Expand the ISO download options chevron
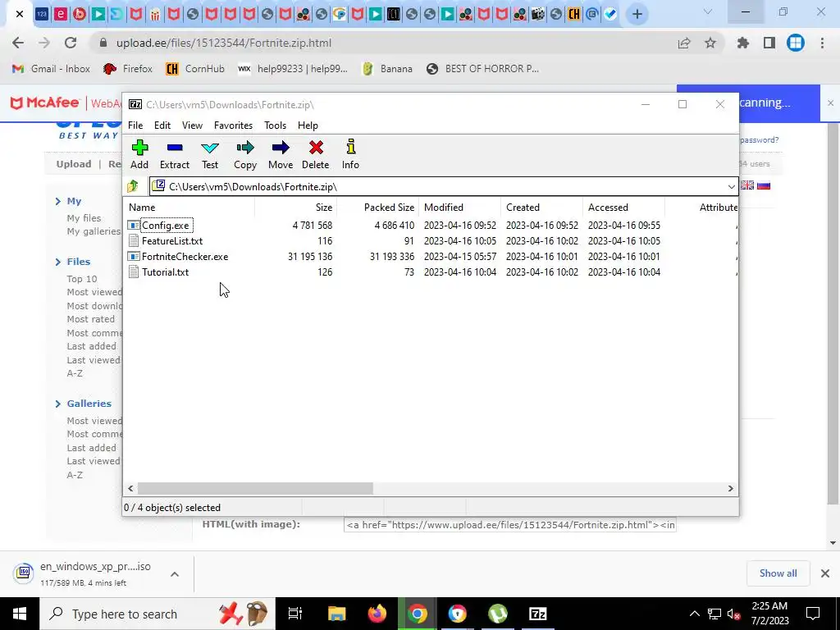The height and width of the screenshot is (630, 840). pos(175,573)
